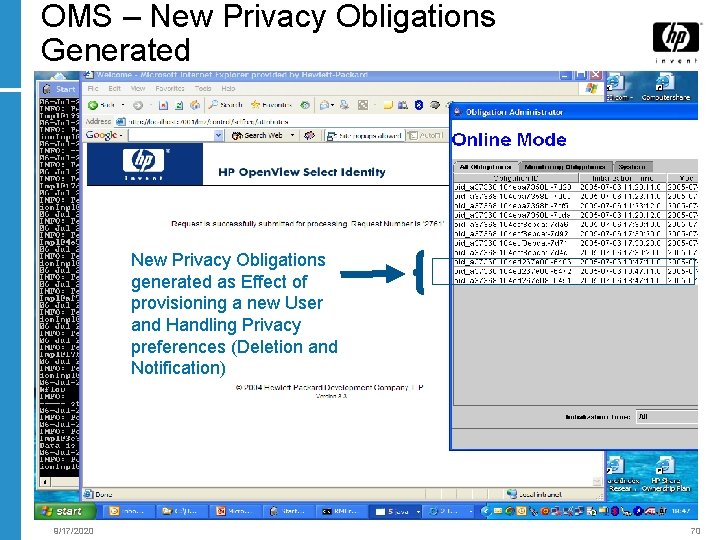Switch to the All Obligations tab
The height and width of the screenshot is (540, 720).
pyautogui.click(x=485, y=167)
